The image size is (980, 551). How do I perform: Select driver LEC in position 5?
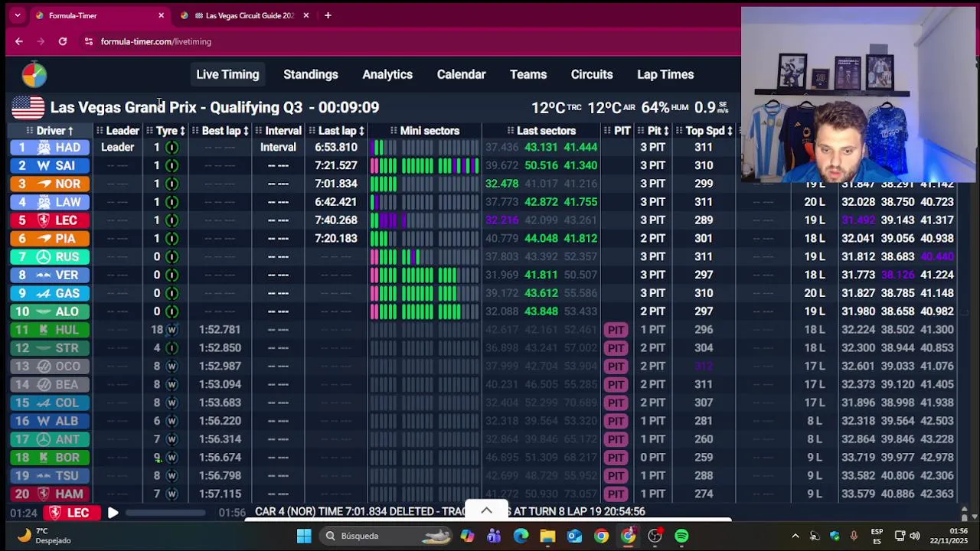(x=50, y=220)
